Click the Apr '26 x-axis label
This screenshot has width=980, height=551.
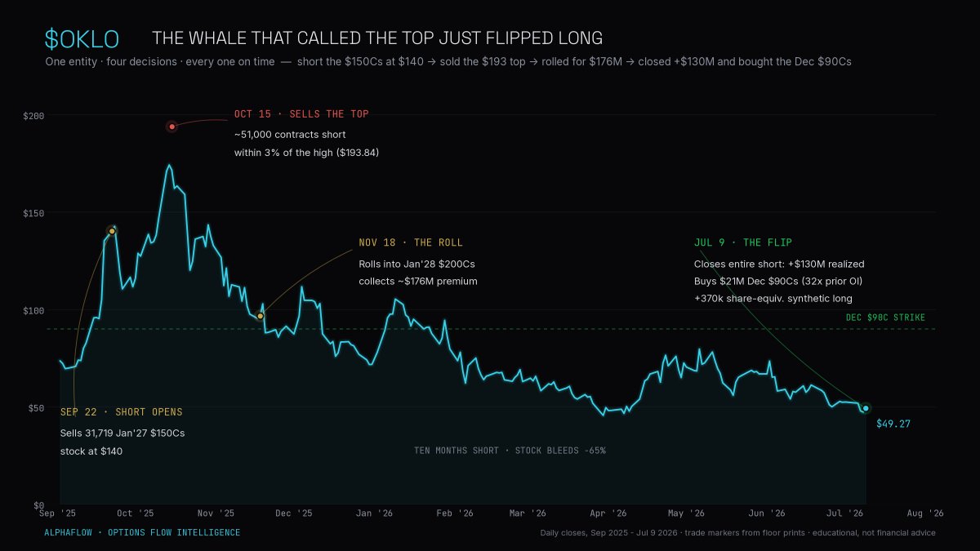click(608, 514)
